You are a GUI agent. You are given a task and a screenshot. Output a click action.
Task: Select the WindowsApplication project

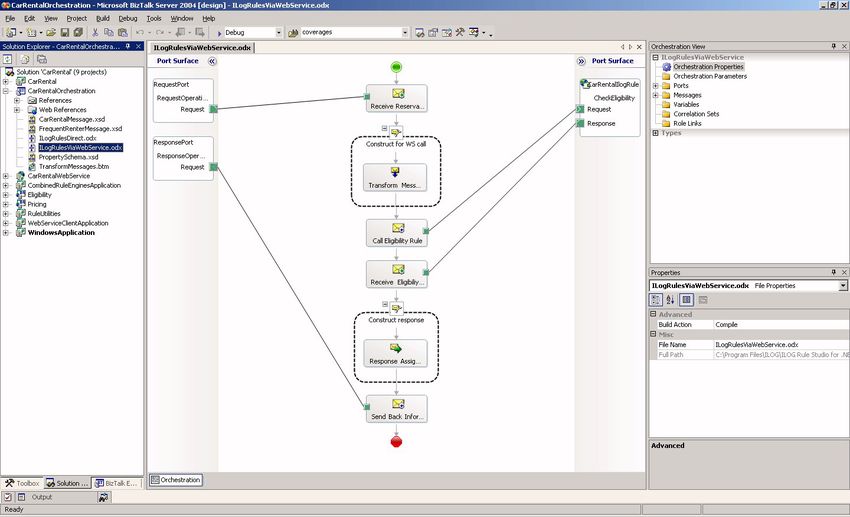click(x=61, y=232)
